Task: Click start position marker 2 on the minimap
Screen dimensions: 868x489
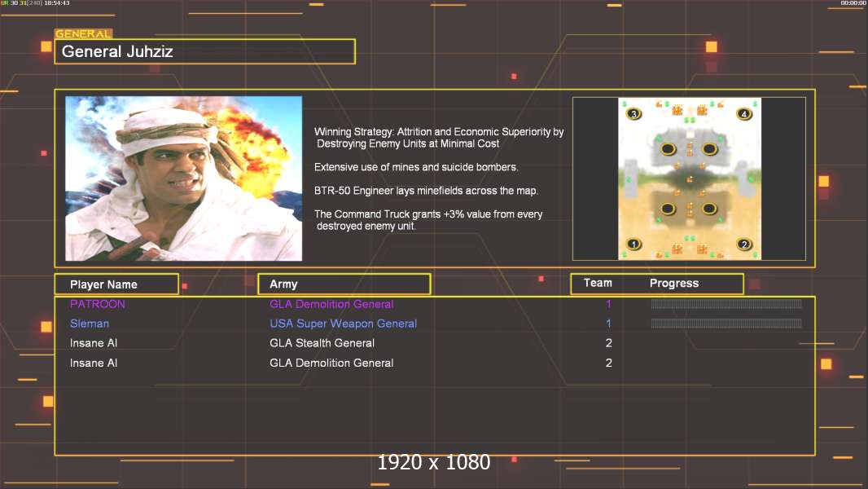Action: click(x=744, y=244)
